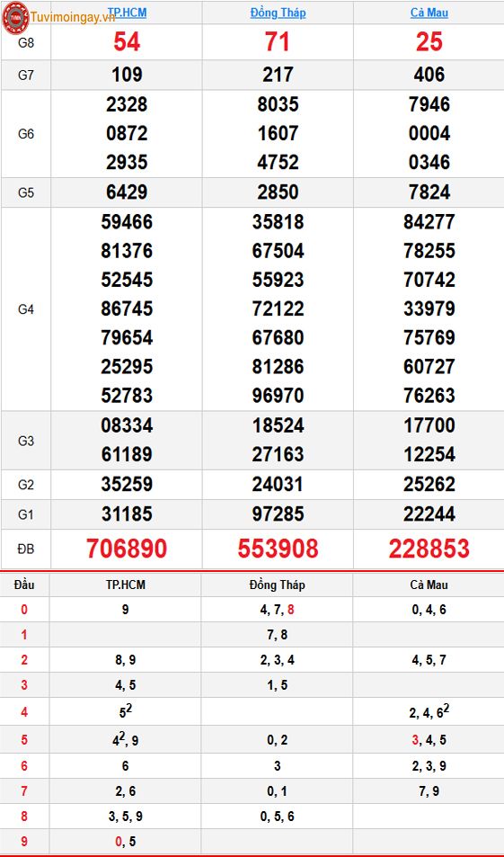Click the Tuvimoingay.vn watermark text

coord(73,17)
